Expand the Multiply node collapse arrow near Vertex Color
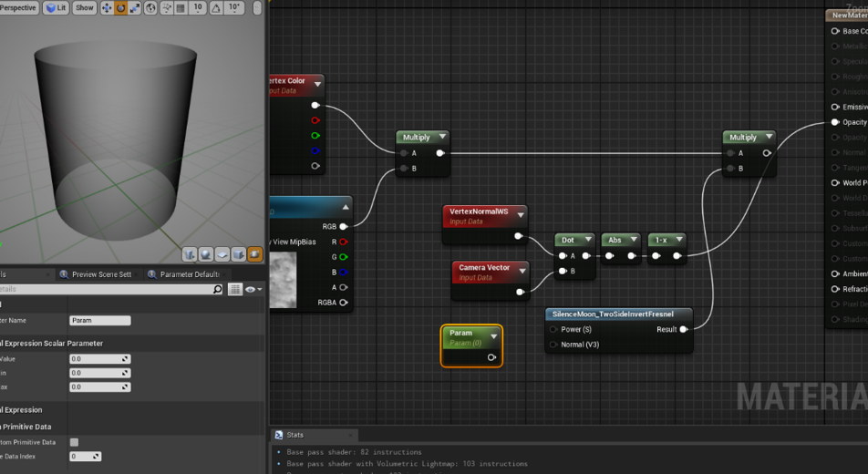Screen dimensions: 868x474 point(442,137)
